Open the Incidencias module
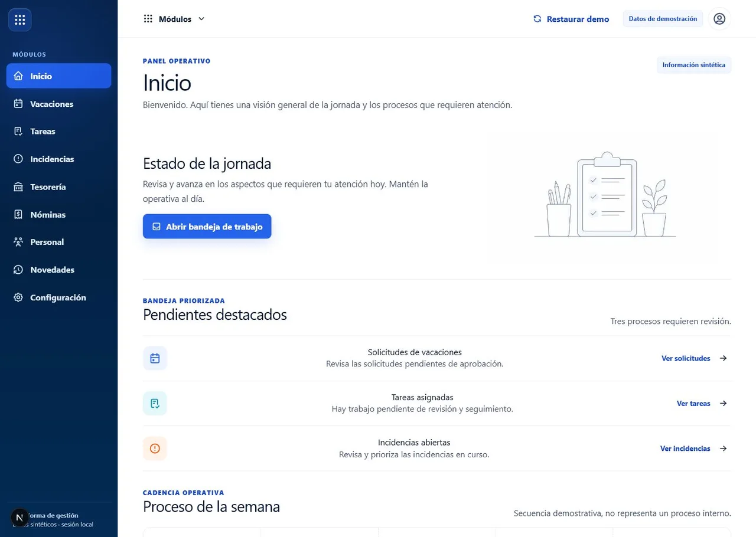Screen dimensions: 756x537 (x=58, y=159)
